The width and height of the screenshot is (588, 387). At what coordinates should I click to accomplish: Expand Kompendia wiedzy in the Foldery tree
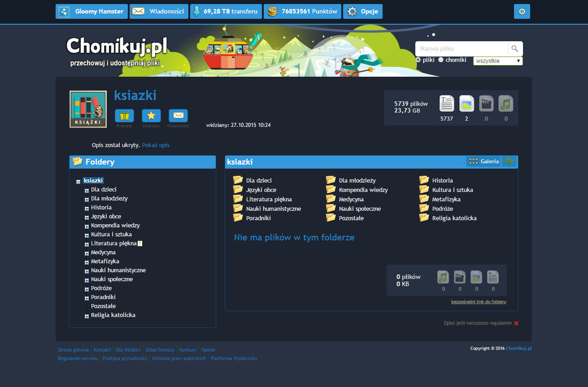point(87,226)
